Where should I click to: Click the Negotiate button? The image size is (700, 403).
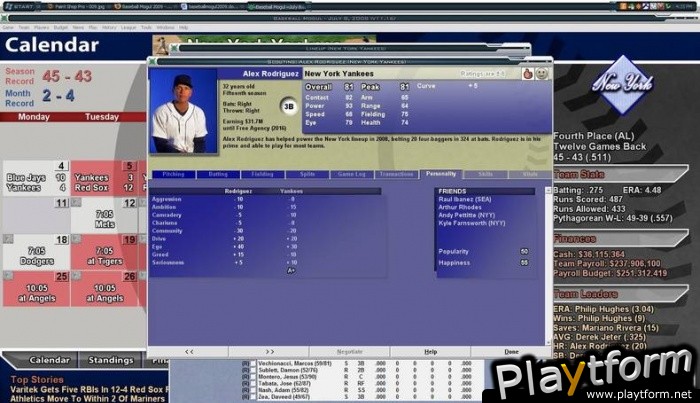[350, 352]
